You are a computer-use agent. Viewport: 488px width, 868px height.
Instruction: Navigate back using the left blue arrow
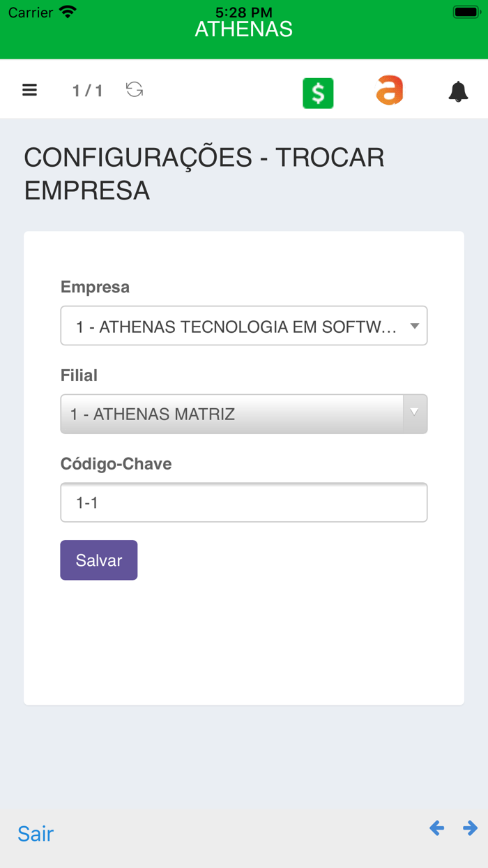pos(436,828)
